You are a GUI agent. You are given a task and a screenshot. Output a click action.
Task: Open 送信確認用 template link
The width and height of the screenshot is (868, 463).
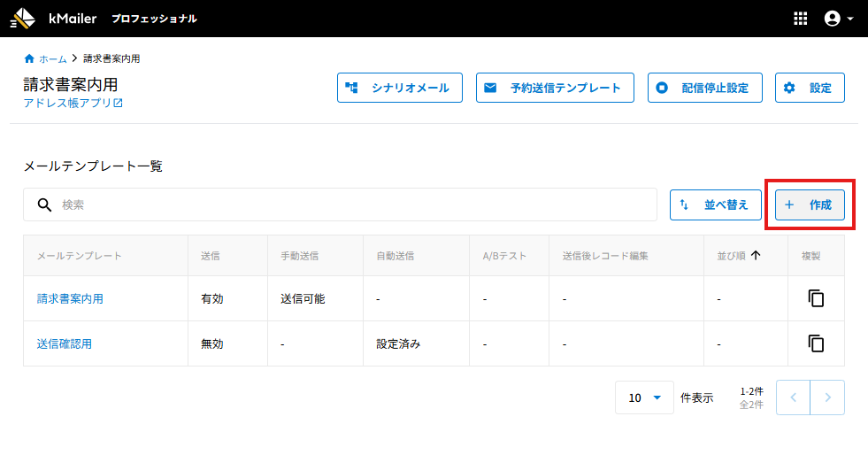point(65,343)
